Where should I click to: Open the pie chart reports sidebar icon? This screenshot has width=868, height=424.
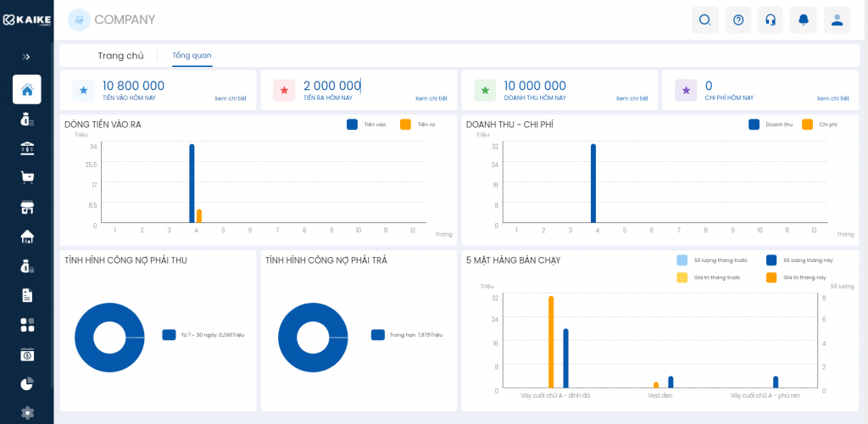(26, 384)
